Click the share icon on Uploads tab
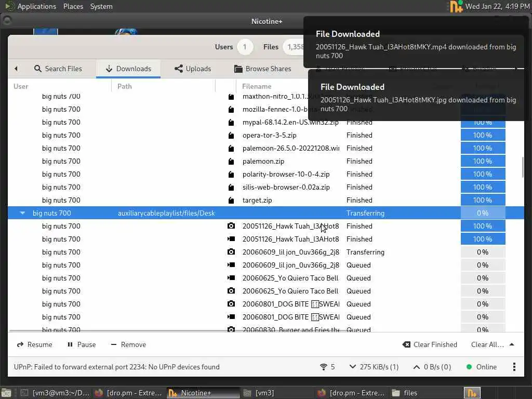 [179, 69]
